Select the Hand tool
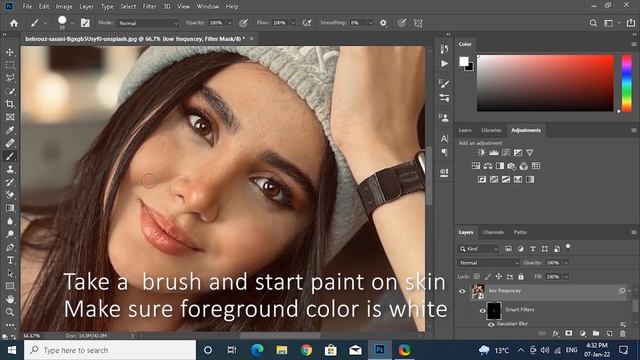Image resolution: width=640 pixels, height=360 pixels. point(10,299)
